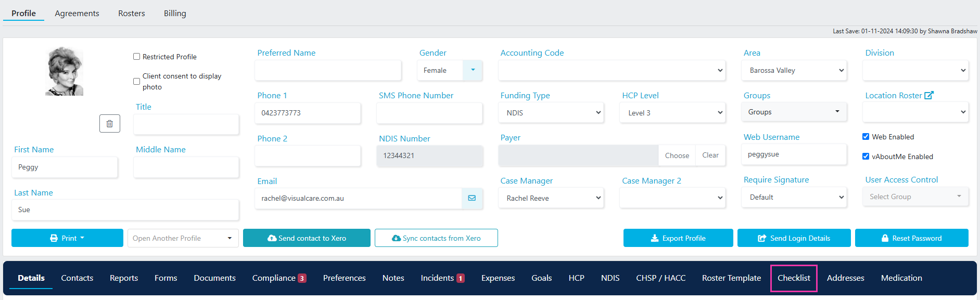The height and width of the screenshot is (300, 980).
Task: Open the Area dropdown showing Barossa Valley
Action: click(794, 70)
